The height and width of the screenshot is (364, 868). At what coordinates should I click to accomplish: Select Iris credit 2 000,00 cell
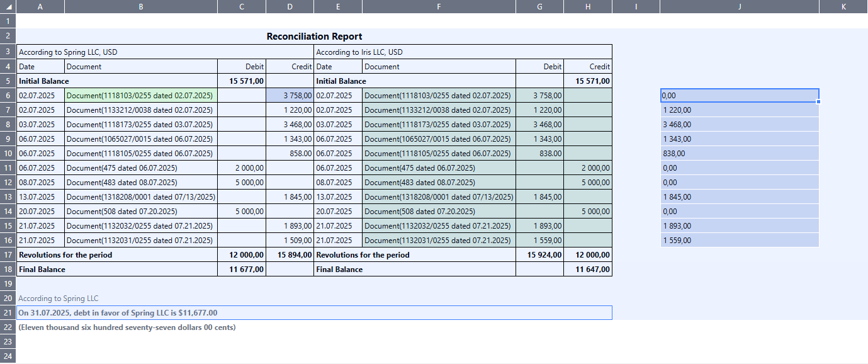pos(588,168)
